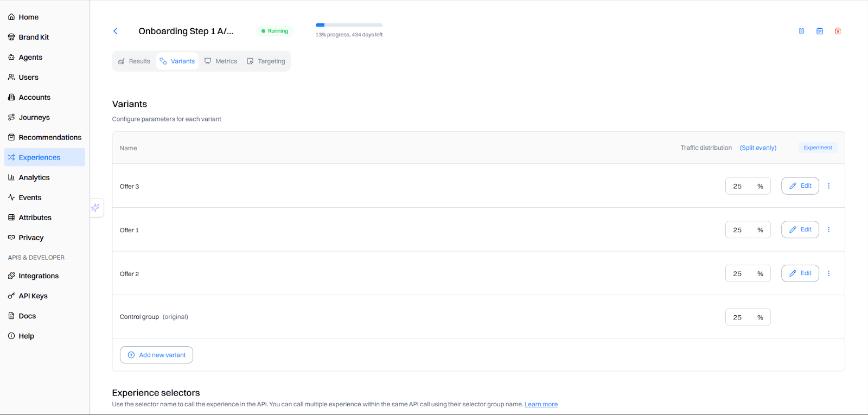Go back using the left chevron arrow
Viewport: 868px width, 415px height.
[115, 31]
